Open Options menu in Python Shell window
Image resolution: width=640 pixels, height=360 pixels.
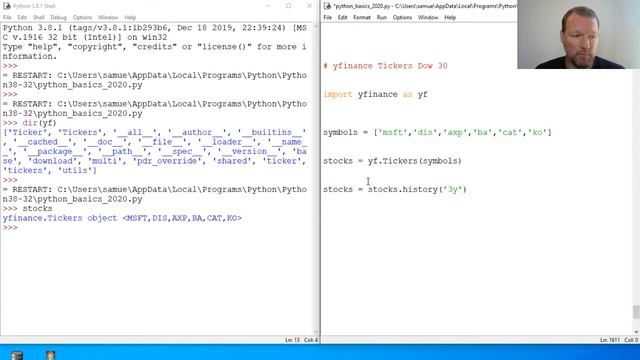point(82,18)
